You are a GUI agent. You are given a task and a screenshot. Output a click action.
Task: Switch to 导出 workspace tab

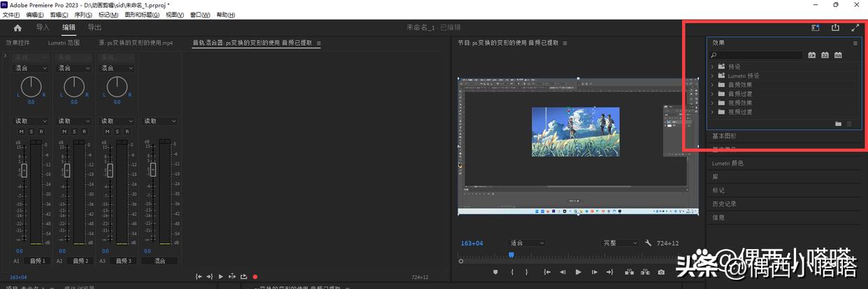pos(94,28)
